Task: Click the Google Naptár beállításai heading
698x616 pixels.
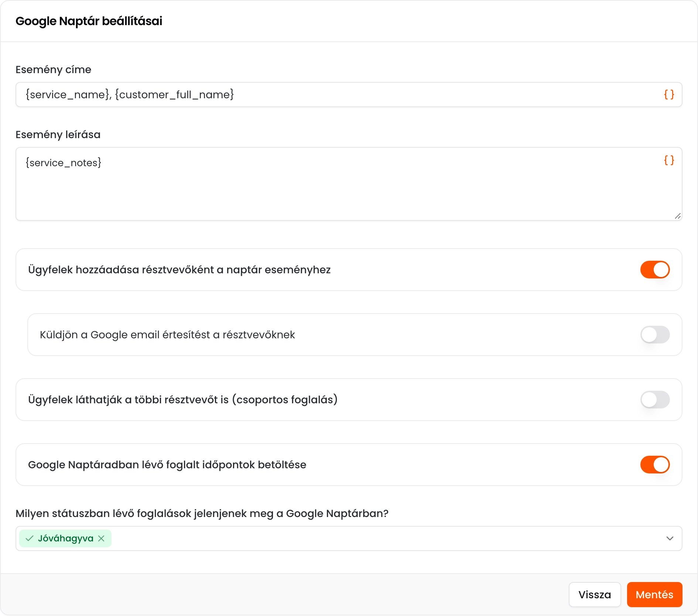Action: click(x=89, y=21)
